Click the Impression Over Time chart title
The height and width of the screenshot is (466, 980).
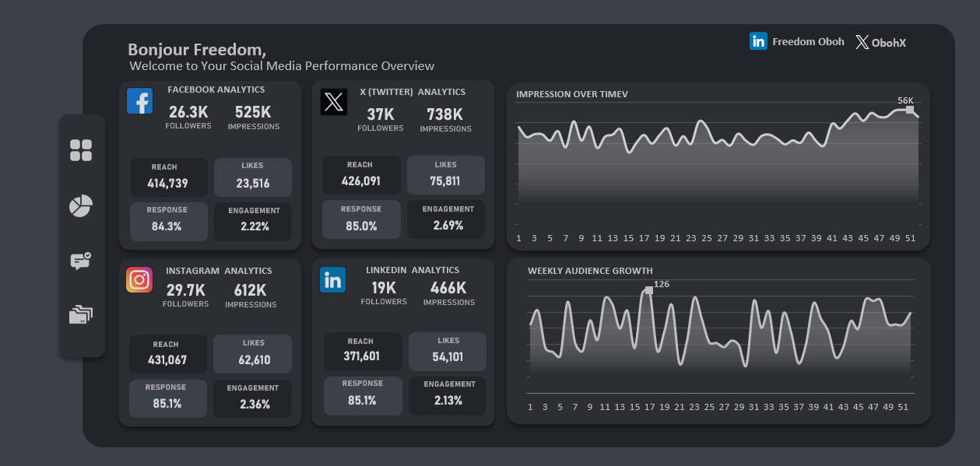click(x=571, y=94)
